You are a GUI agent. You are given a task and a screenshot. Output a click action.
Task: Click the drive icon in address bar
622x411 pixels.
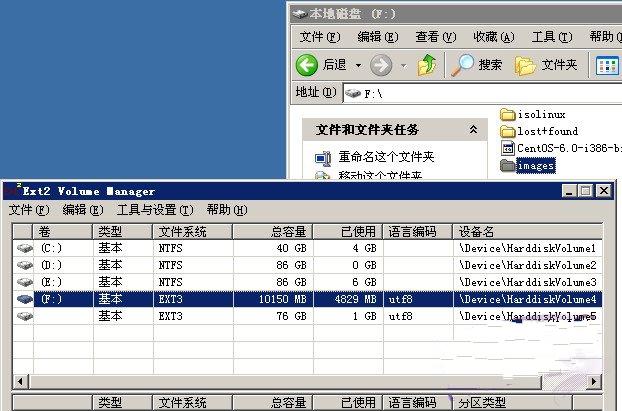[x=353, y=94]
